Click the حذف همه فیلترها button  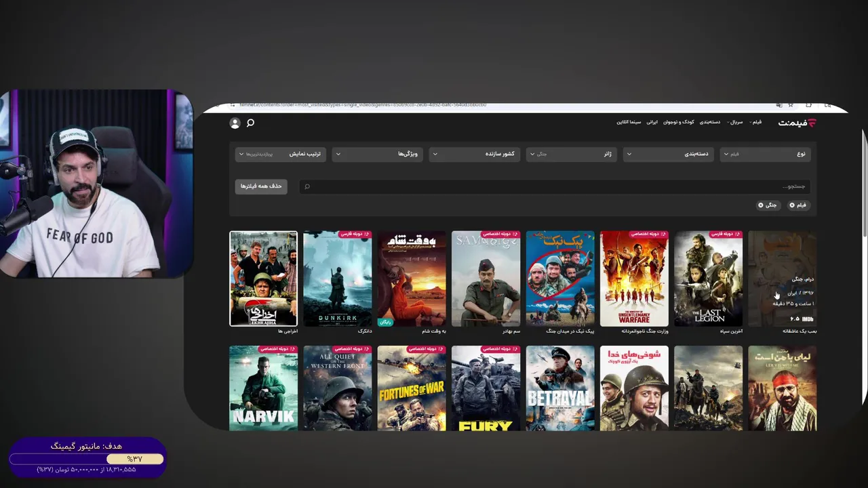261,186
